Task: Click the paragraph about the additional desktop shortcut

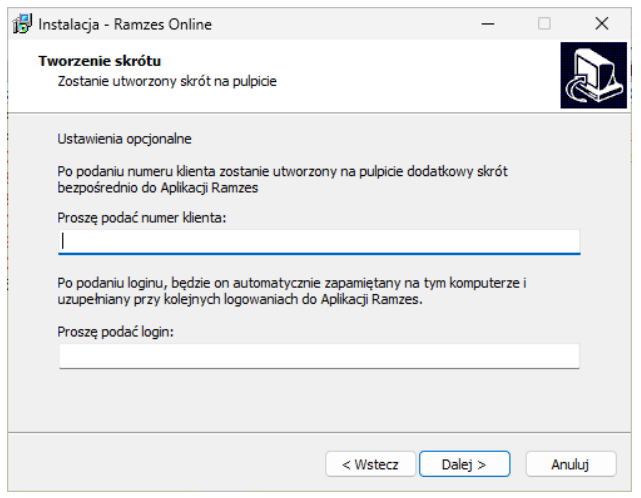Action: click(282, 179)
